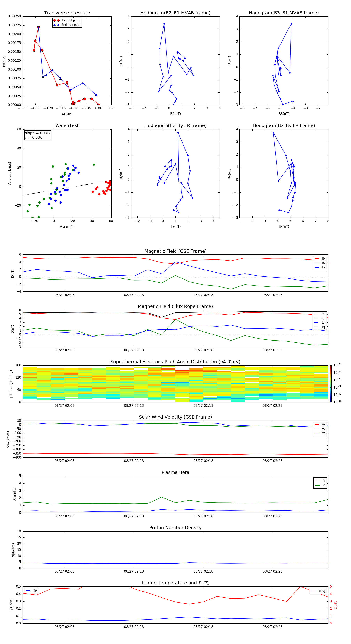
Task: Click the 'Np(#/cc)' axis label
Action: coord(13,550)
